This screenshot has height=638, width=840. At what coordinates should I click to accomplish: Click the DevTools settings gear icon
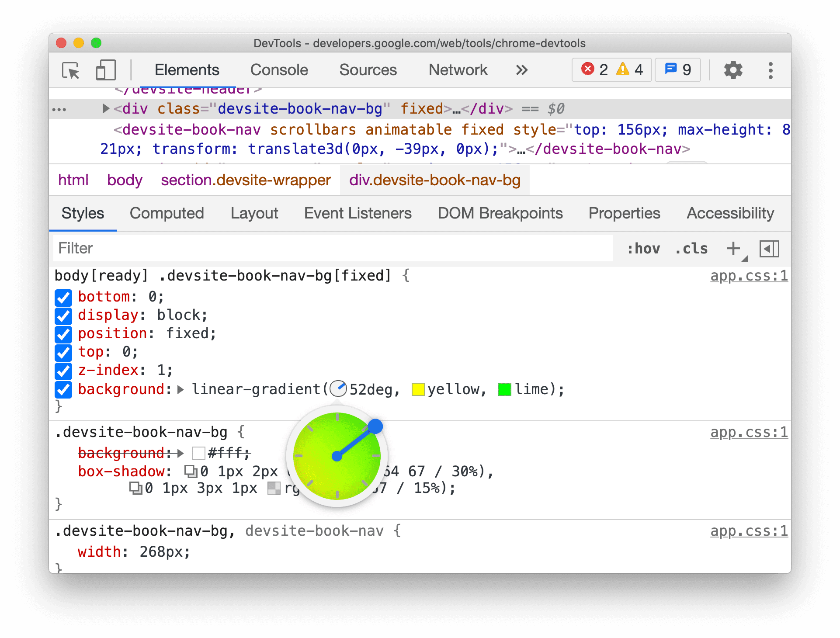(x=732, y=69)
